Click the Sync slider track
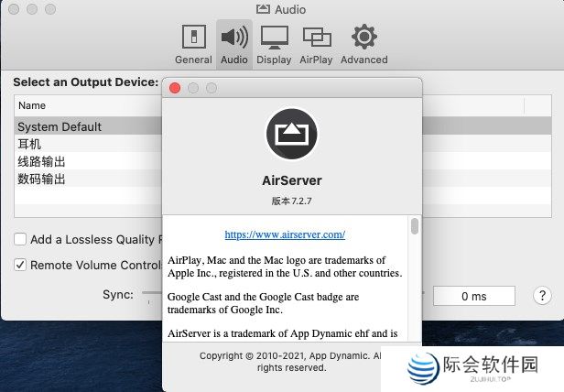 coord(151,296)
